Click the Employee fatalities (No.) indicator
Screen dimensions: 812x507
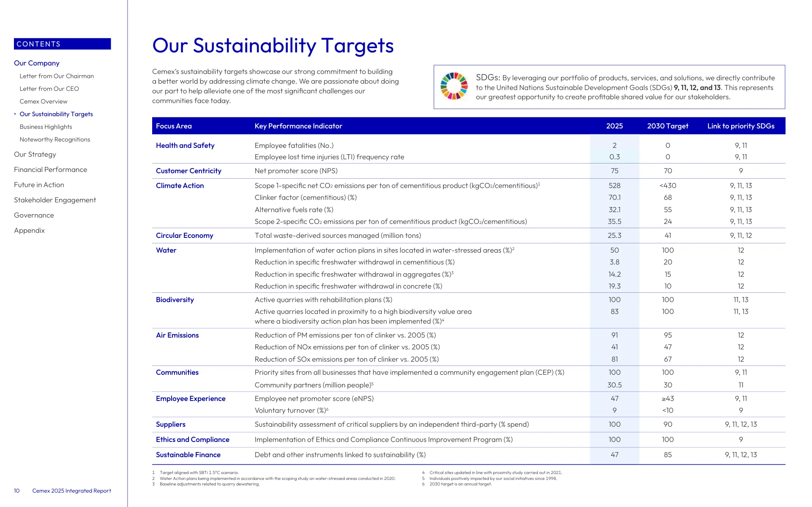point(294,145)
